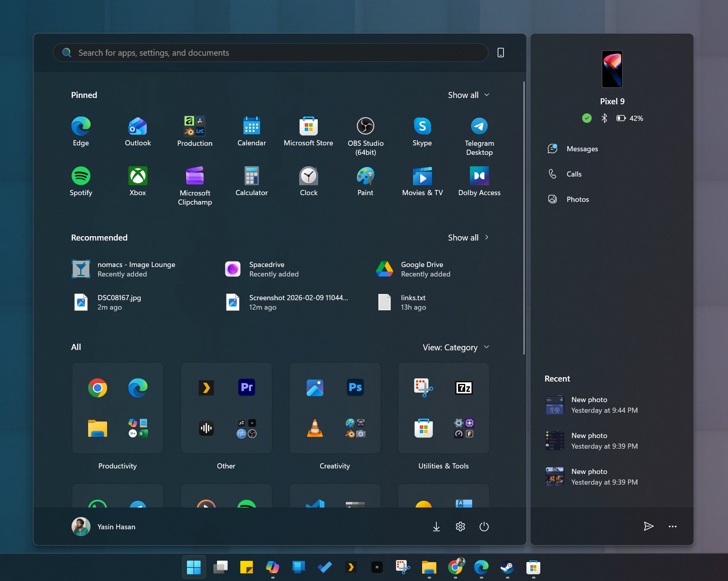Open Steam from the taskbar
The width and height of the screenshot is (728, 581).
coord(507,568)
